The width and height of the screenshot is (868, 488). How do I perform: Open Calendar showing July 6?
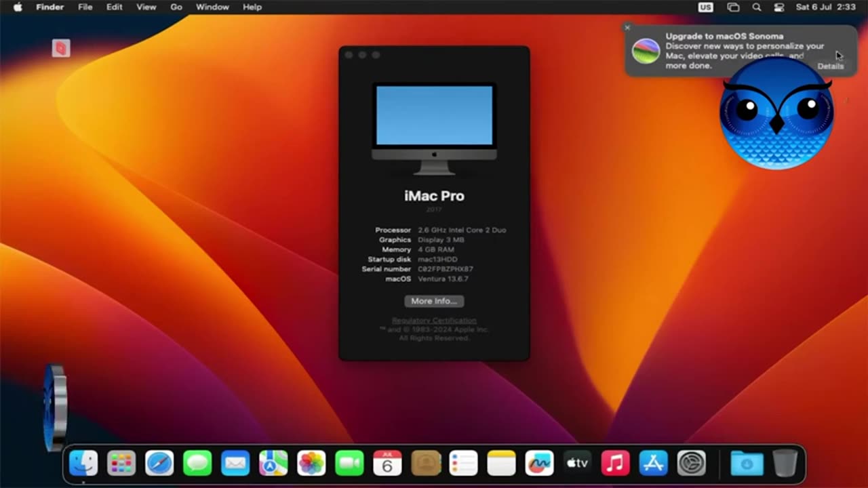tap(387, 464)
